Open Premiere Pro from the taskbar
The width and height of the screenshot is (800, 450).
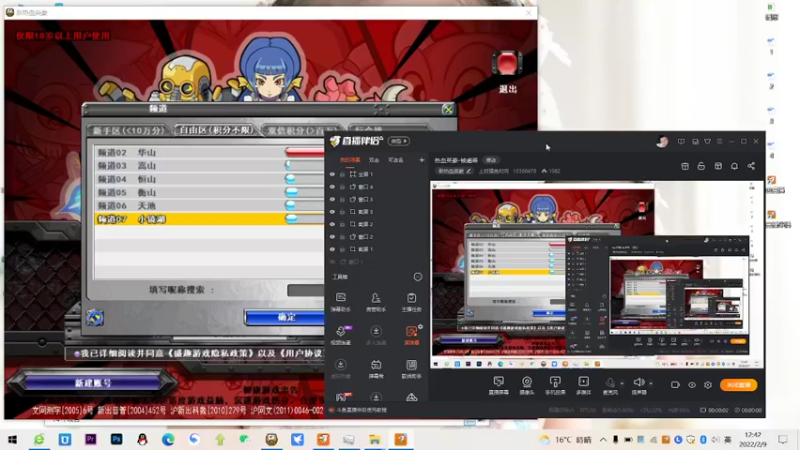coord(91,439)
